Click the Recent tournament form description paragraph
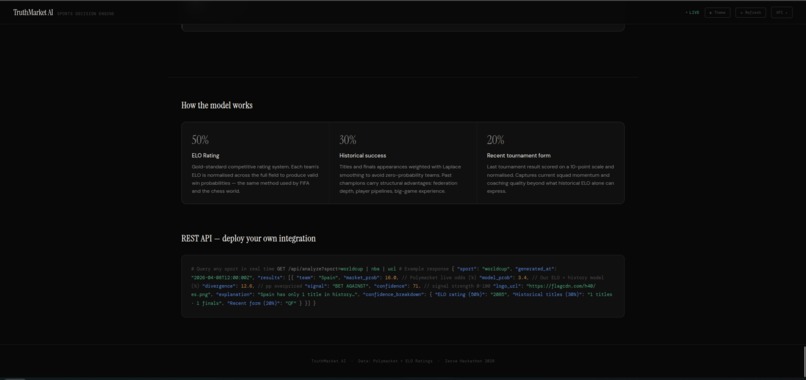Viewport: 806px width, 380px height. click(551, 179)
